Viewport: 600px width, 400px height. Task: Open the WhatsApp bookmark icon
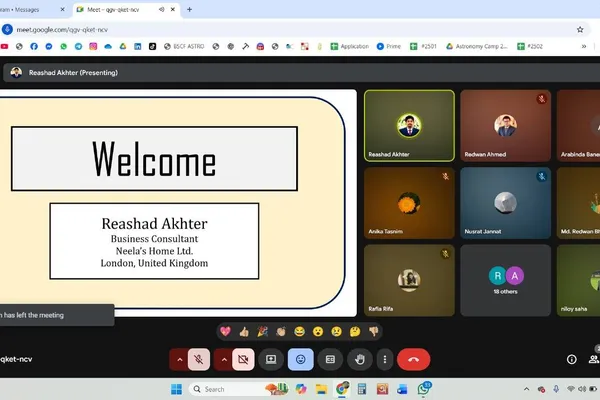point(64,46)
